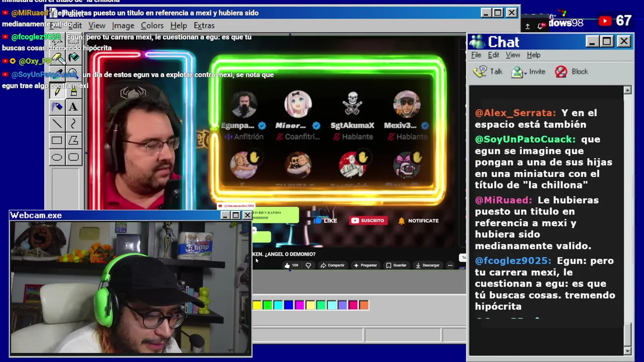Click the SgtAkumaX skull avatar
Viewport: 644px width, 362px height.
click(x=352, y=105)
